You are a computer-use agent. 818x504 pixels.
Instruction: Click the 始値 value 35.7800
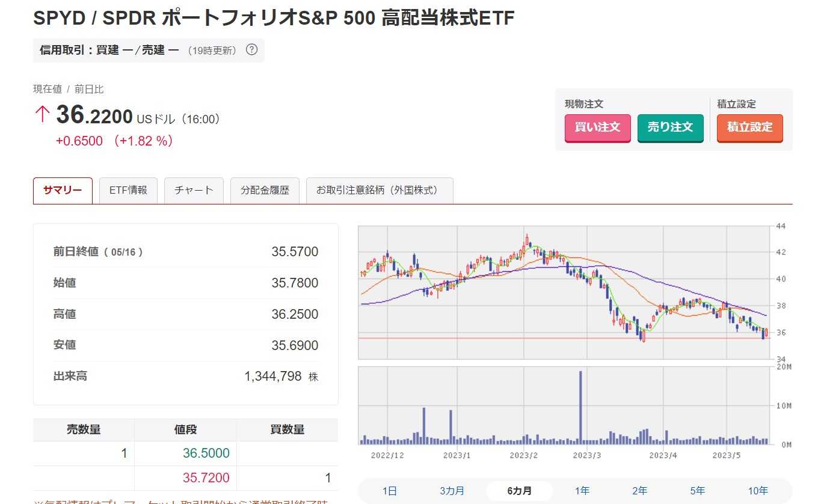point(295,283)
